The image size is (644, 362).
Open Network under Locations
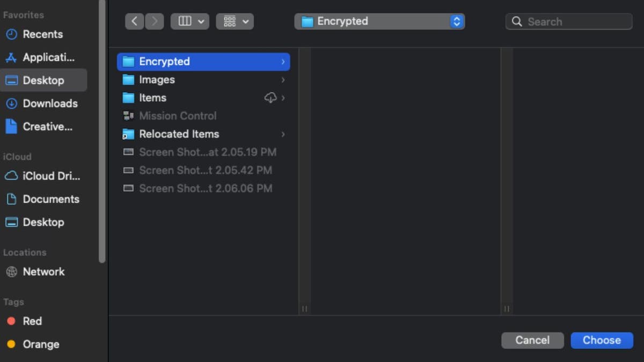(x=43, y=272)
